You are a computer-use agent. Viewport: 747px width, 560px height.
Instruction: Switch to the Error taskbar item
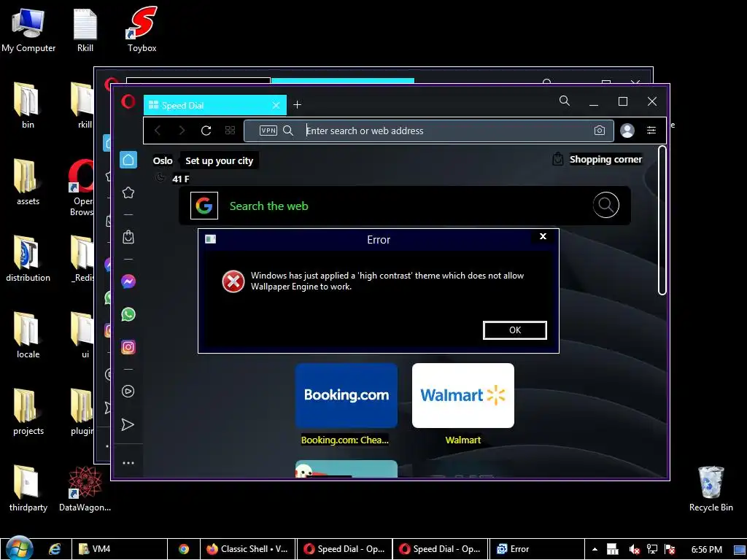(x=536, y=549)
